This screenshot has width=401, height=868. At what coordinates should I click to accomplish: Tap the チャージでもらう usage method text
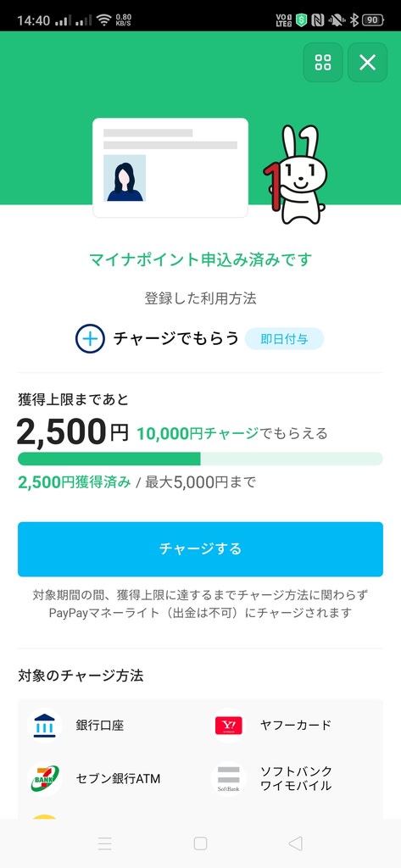click(x=175, y=338)
